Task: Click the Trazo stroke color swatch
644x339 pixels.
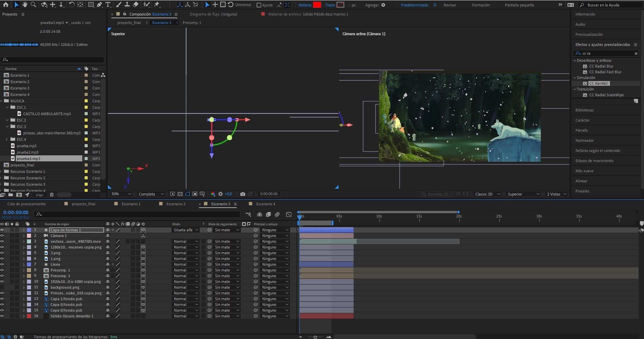Action: (x=340, y=5)
